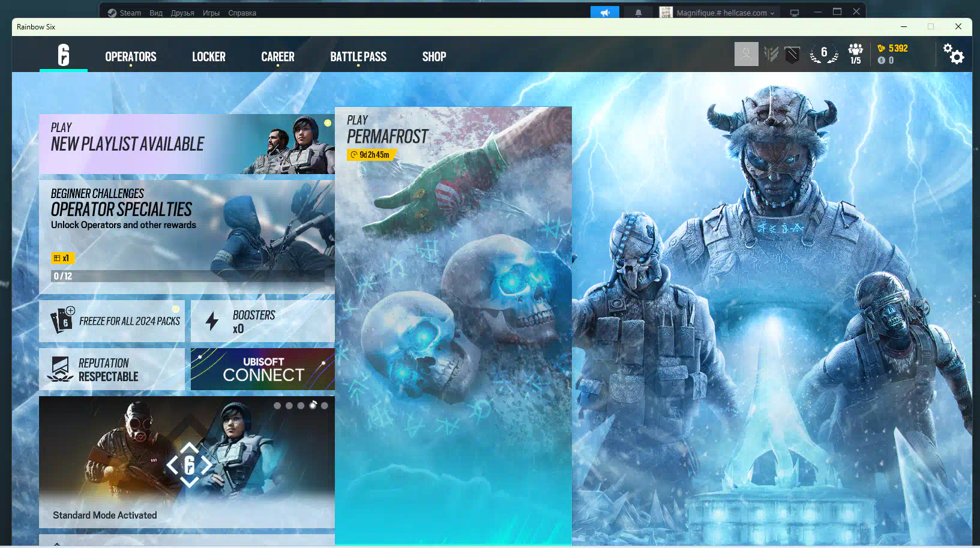Open the Вид menu in Steam

pos(156,13)
